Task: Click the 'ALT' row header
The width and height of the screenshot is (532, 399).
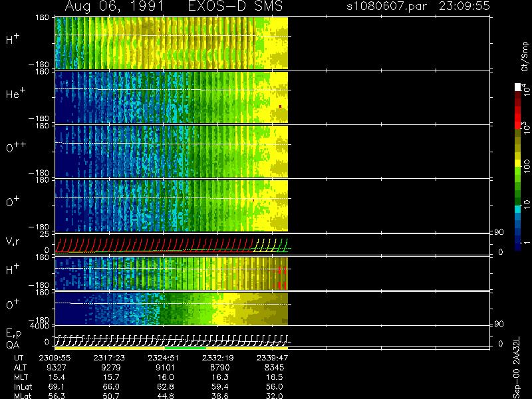Action: pos(20,368)
